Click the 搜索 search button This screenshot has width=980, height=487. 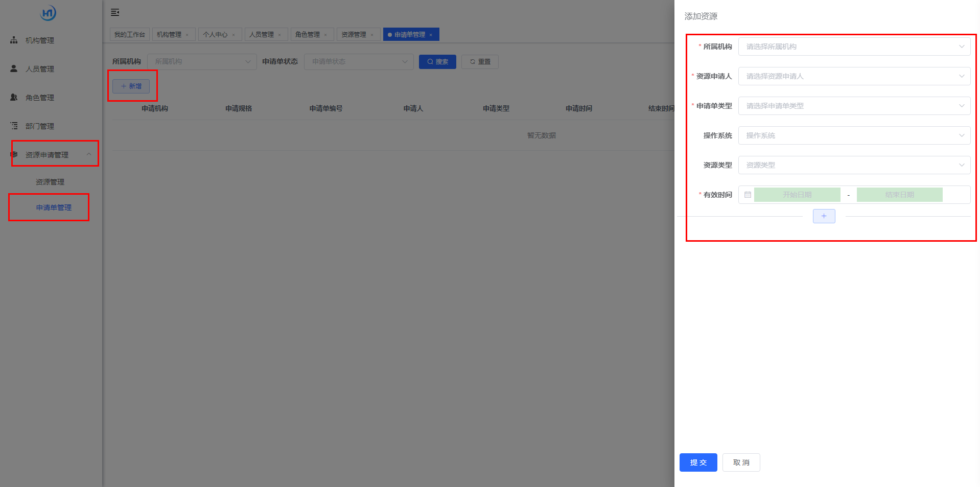coord(437,61)
